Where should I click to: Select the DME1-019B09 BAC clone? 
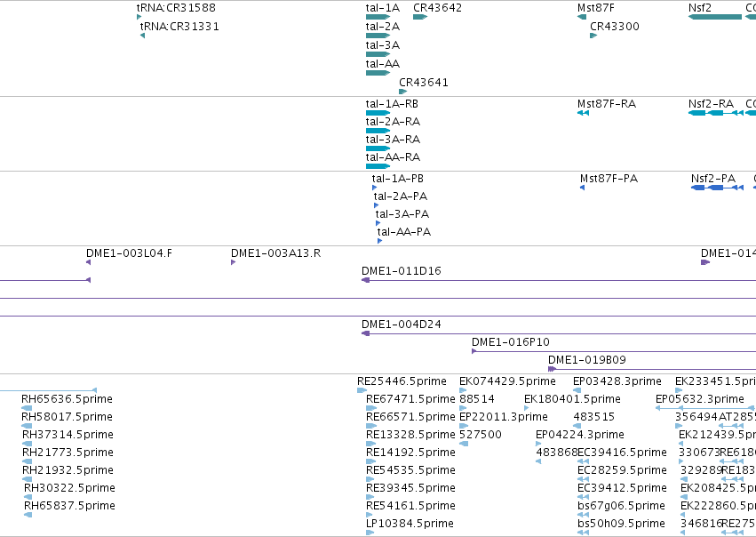(x=652, y=370)
